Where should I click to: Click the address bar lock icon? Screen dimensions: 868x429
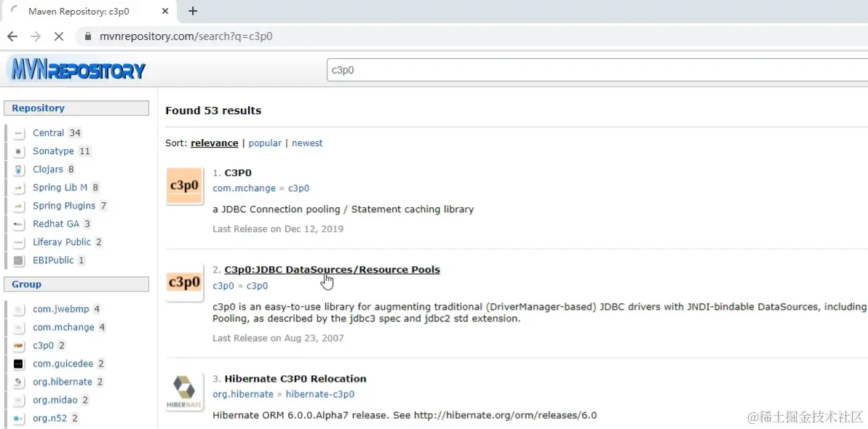(x=87, y=37)
